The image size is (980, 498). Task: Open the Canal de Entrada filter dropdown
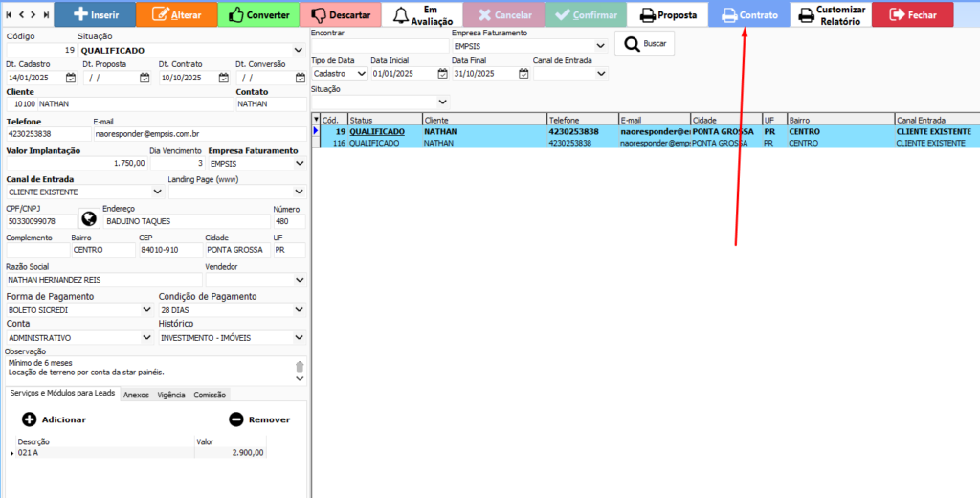[601, 73]
